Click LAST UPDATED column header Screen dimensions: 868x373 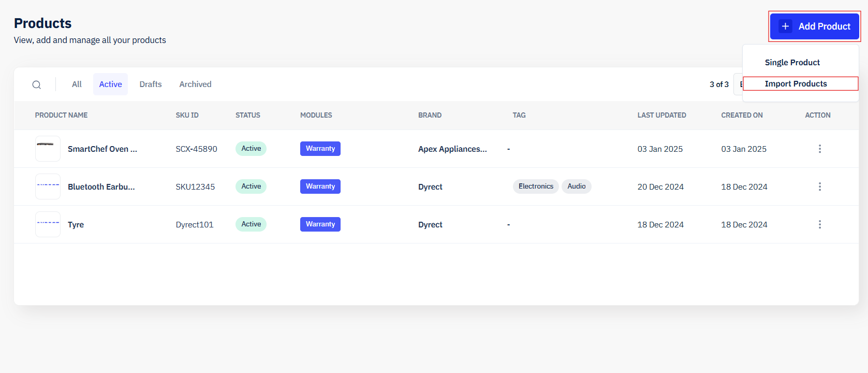661,115
